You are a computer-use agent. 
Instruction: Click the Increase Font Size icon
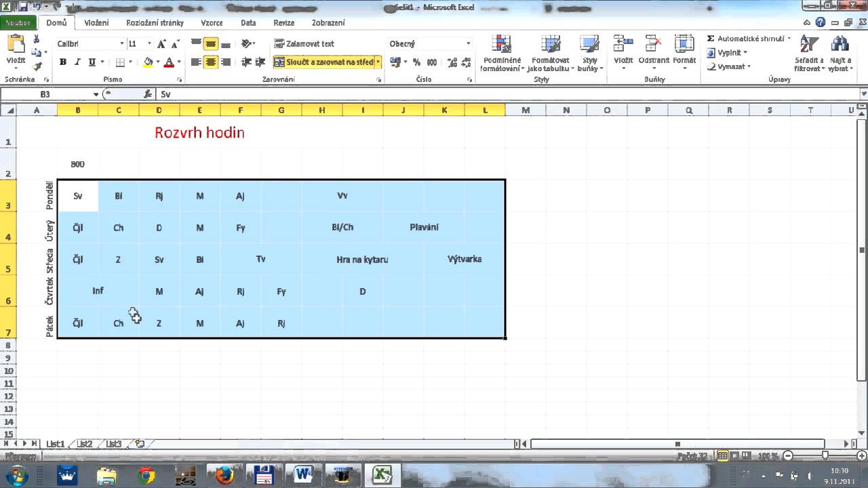click(x=161, y=43)
